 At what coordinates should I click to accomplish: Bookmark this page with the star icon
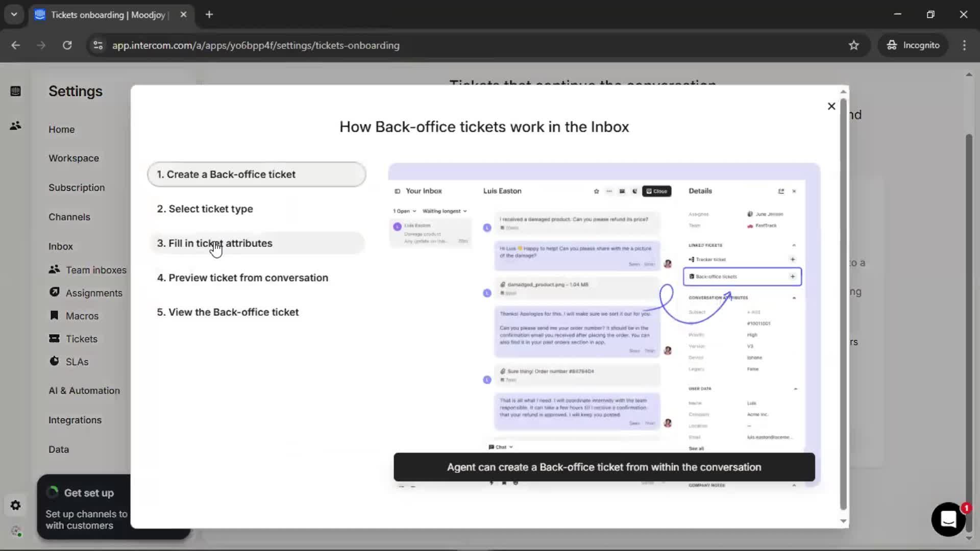click(854, 45)
